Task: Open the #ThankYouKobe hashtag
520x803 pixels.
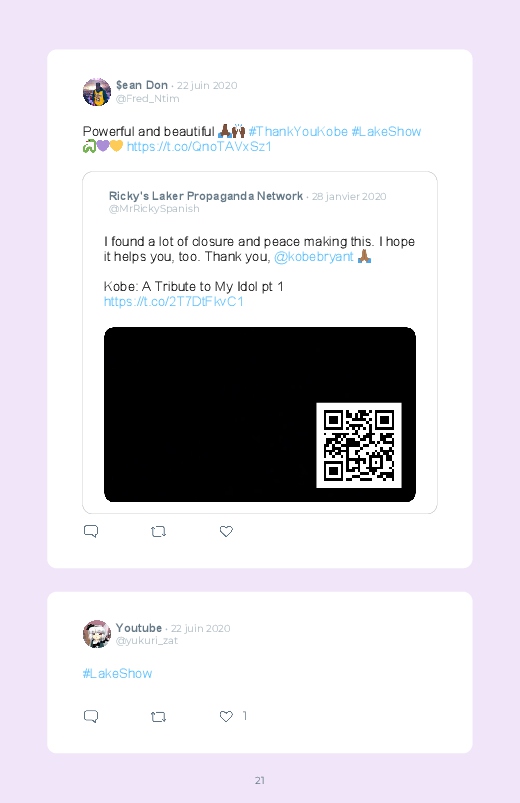Action: point(298,132)
